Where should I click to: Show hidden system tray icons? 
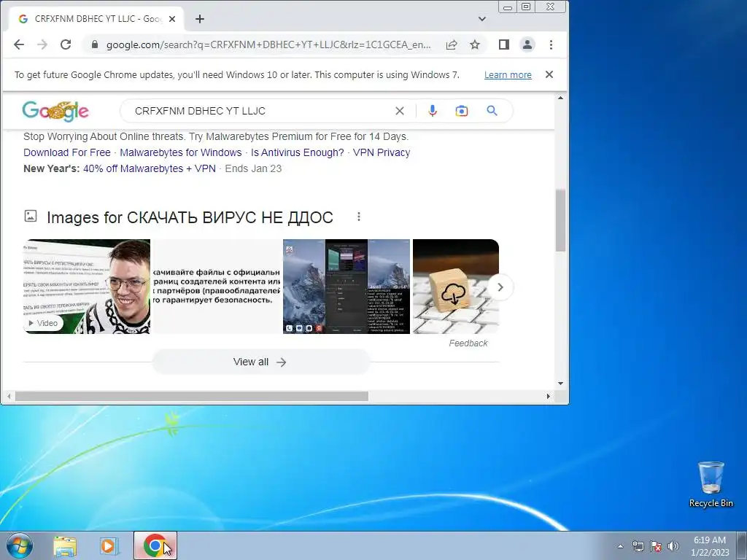point(620,546)
